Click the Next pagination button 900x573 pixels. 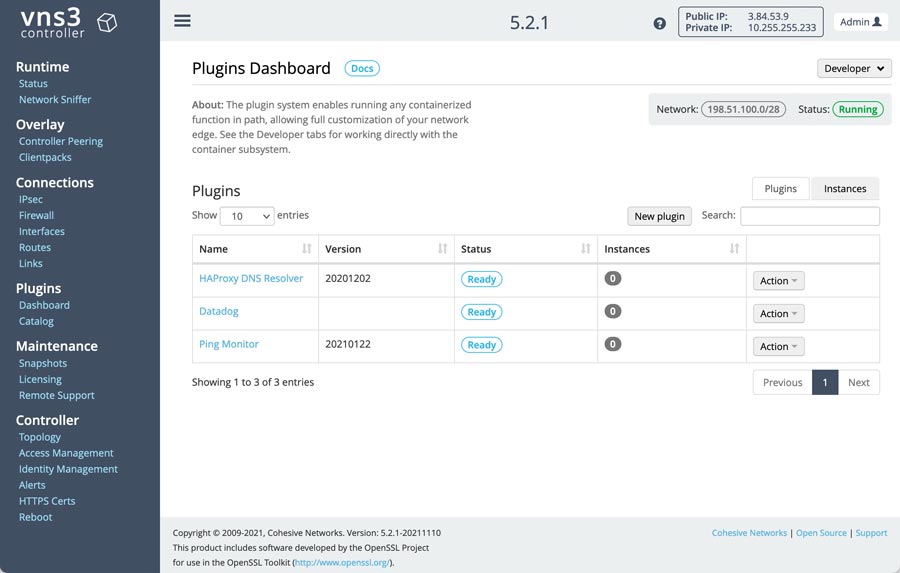click(x=859, y=382)
